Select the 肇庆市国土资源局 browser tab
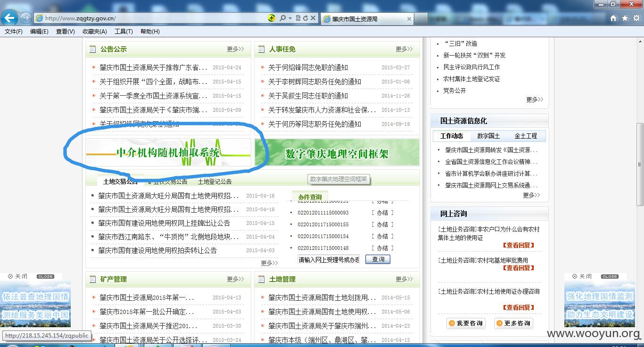This screenshot has height=347, width=644. coord(367,19)
